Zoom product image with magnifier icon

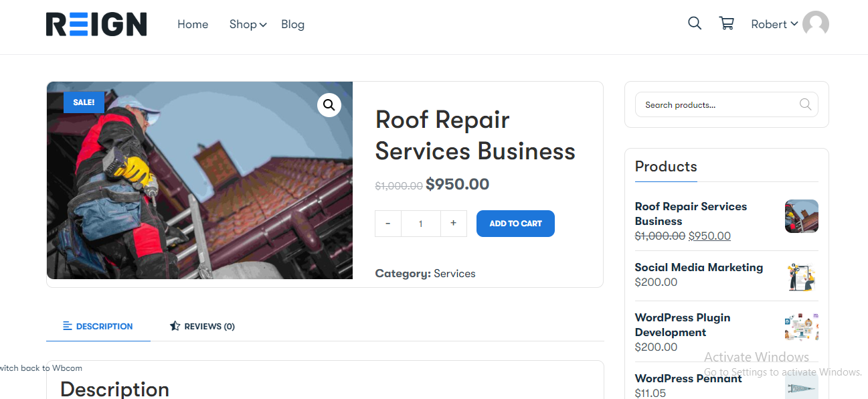329,104
